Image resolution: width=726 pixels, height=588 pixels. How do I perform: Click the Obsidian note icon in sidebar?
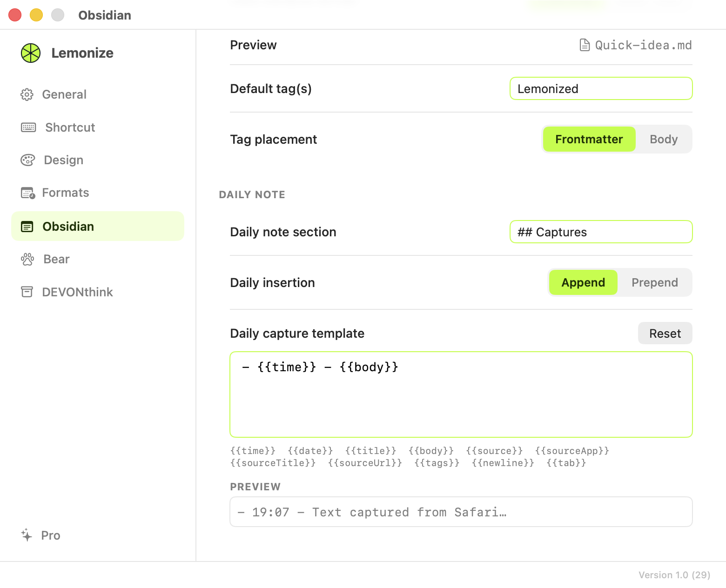click(27, 227)
